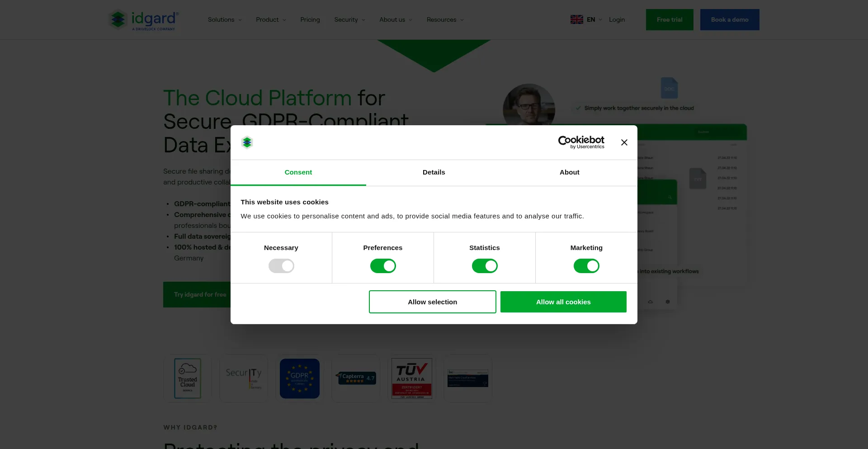Click the Allow selection button
The width and height of the screenshot is (868, 449).
[432, 302]
